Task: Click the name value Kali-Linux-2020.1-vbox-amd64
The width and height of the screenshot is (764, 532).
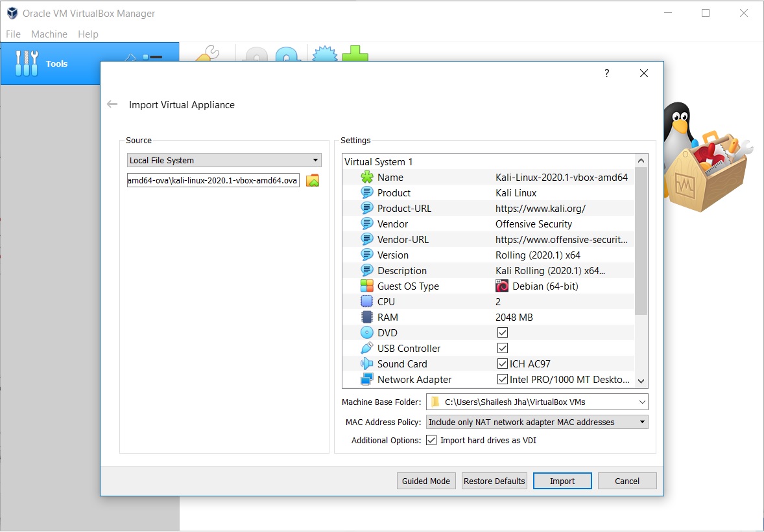Action: pyautogui.click(x=561, y=177)
